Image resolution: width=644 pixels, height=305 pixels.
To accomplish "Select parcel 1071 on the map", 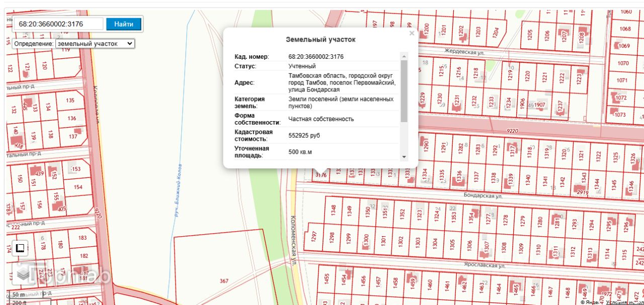I will point(622,80).
